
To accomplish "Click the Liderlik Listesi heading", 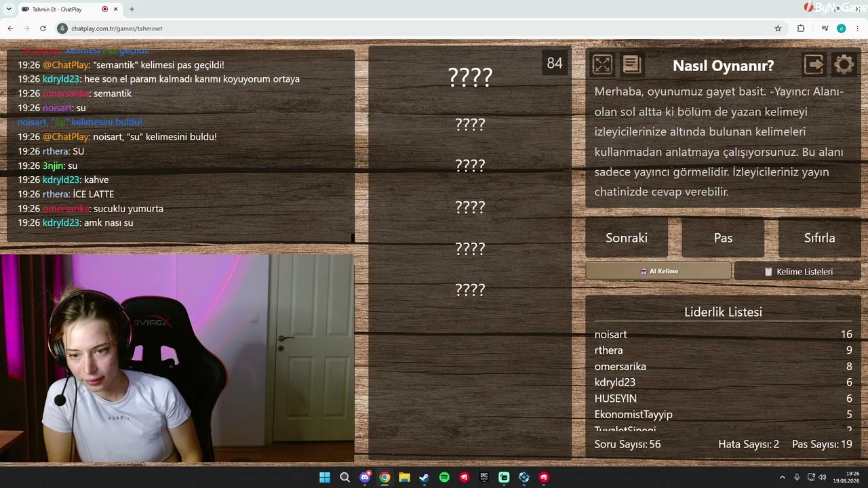I will (x=723, y=312).
